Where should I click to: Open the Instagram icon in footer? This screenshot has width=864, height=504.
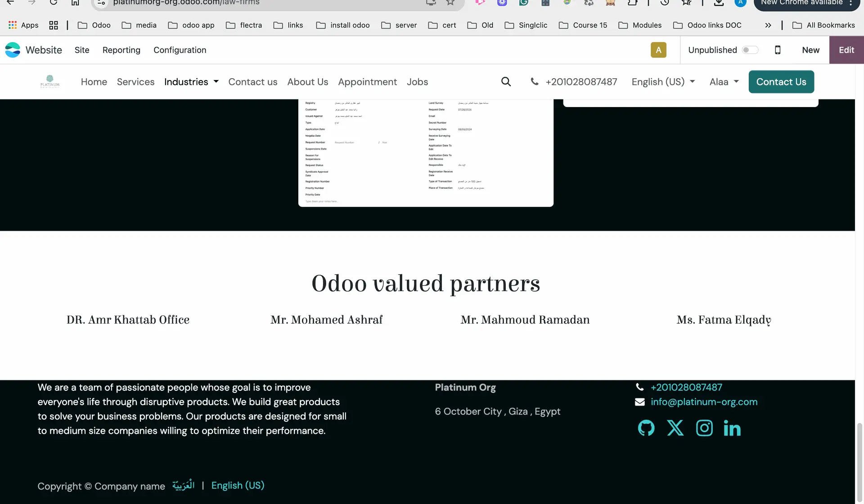704,428
